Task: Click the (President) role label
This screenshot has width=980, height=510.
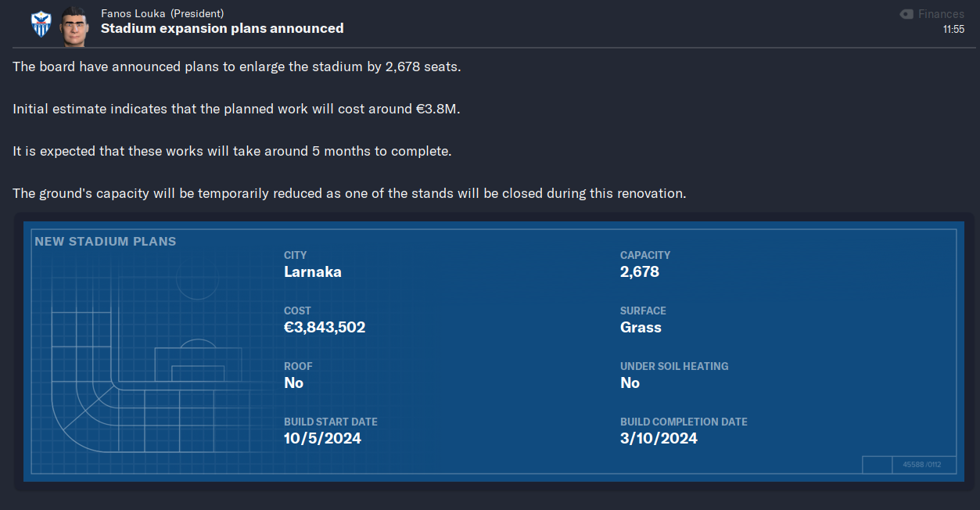Action: [197, 13]
